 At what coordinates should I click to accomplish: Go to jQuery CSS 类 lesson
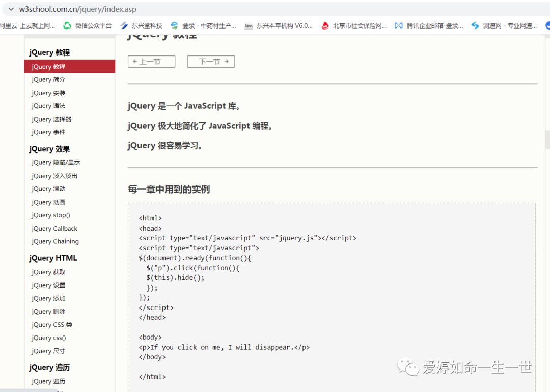tap(52, 325)
